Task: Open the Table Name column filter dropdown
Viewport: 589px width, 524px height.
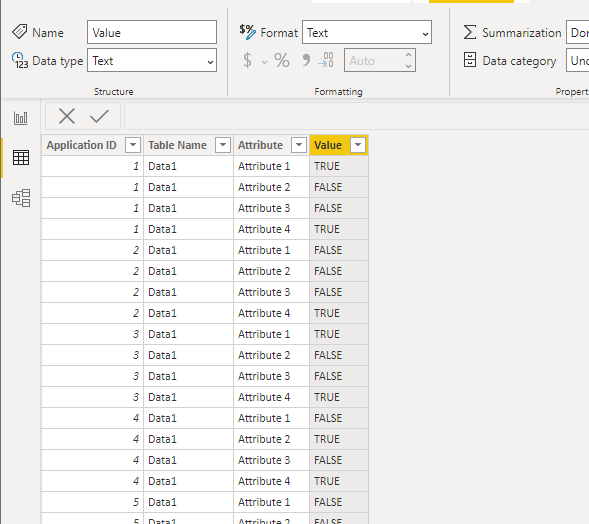Action: pos(223,145)
